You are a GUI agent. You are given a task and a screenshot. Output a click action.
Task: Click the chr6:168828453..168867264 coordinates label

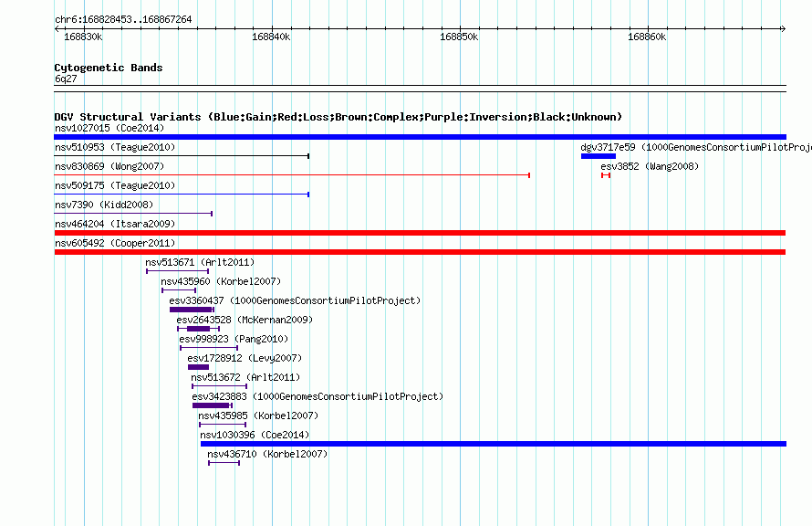[123, 20]
